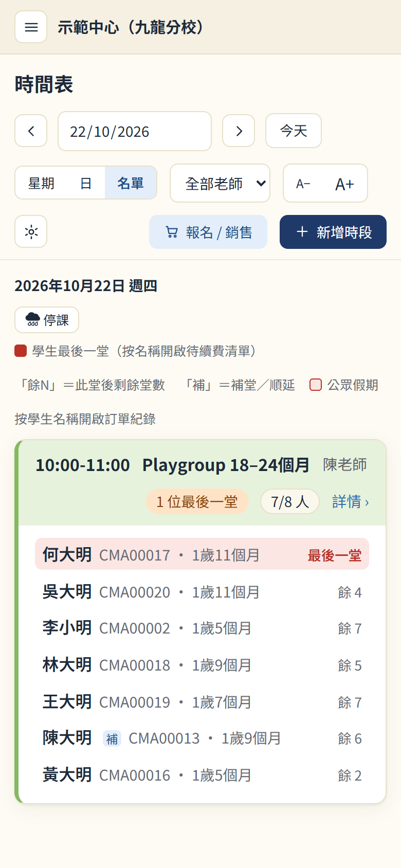Select the 名單 view tab
This screenshot has height=868, width=401.
(x=131, y=183)
